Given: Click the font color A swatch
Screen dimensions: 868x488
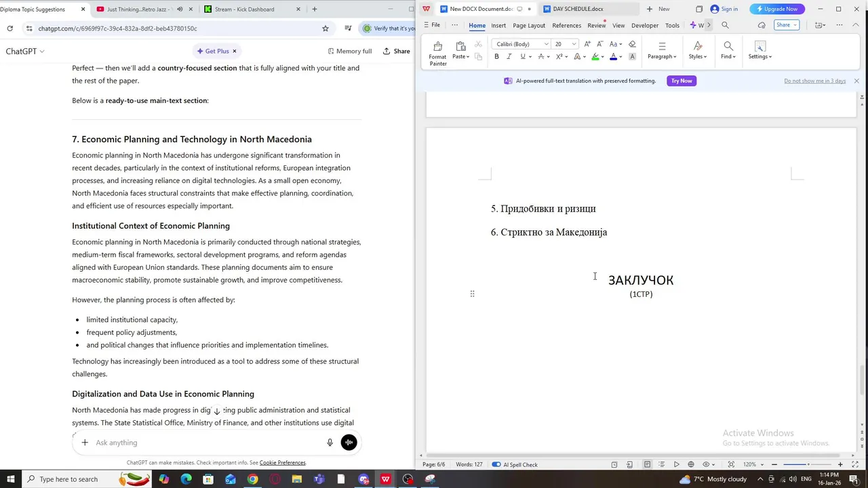Looking at the screenshot, I should (613, 56).
